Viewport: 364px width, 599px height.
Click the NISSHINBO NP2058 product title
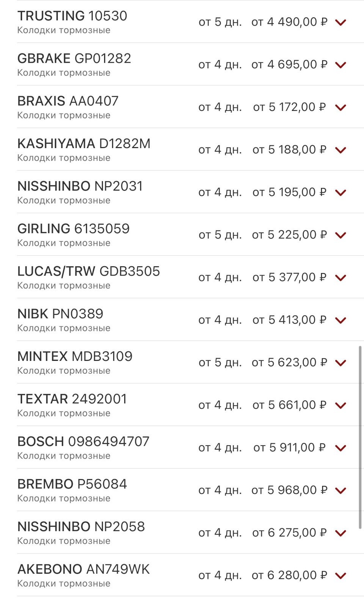(81, 527)
